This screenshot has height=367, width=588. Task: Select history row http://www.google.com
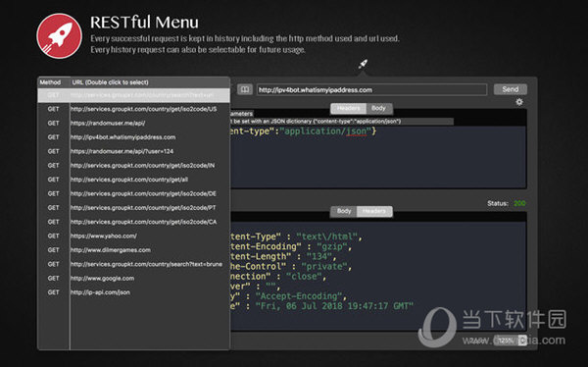tap(134, 279)
